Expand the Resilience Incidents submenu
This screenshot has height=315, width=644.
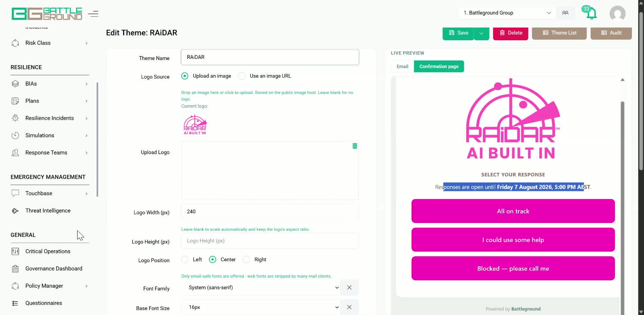pyautogui.click(x=87, y=118)
